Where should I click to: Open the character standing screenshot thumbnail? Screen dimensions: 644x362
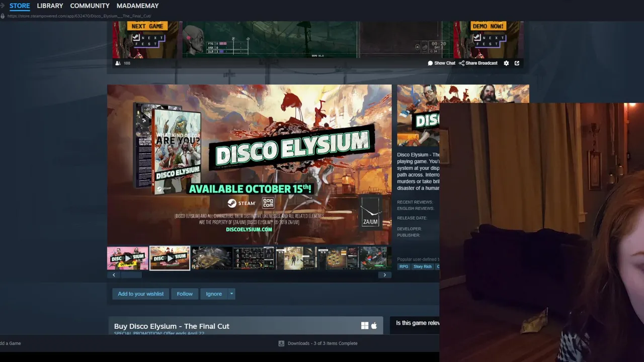tap(296, 258)
